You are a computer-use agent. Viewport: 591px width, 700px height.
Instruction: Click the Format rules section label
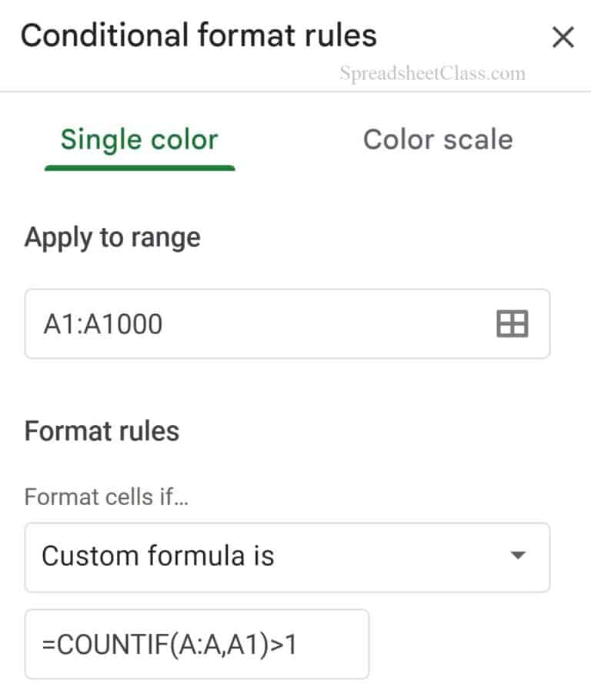point(101,430)
